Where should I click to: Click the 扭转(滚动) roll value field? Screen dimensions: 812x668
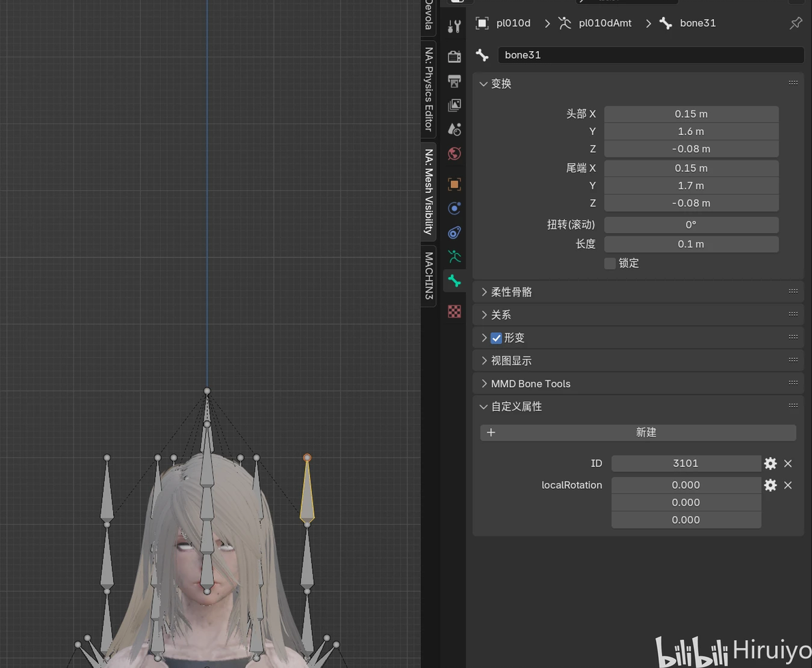(x=691, y=225)
